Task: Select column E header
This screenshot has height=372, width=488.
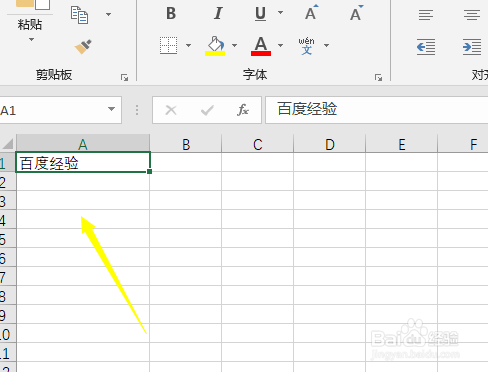Action: pos(402,144)
